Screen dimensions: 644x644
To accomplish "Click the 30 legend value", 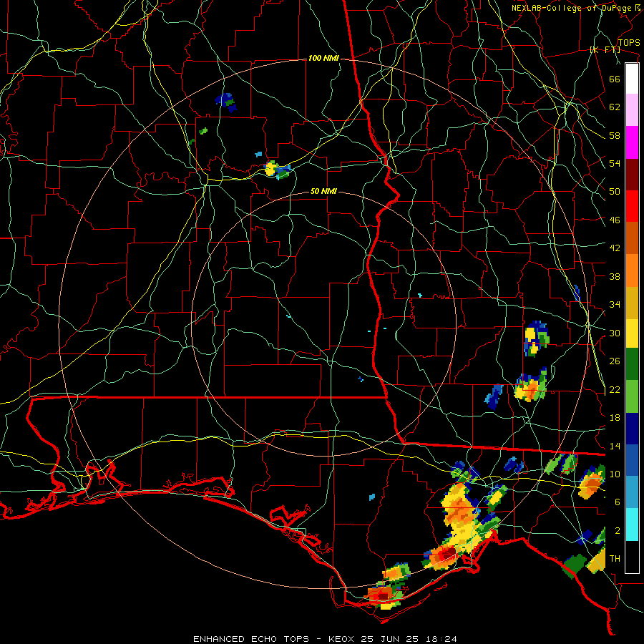I will coord(615,333).
